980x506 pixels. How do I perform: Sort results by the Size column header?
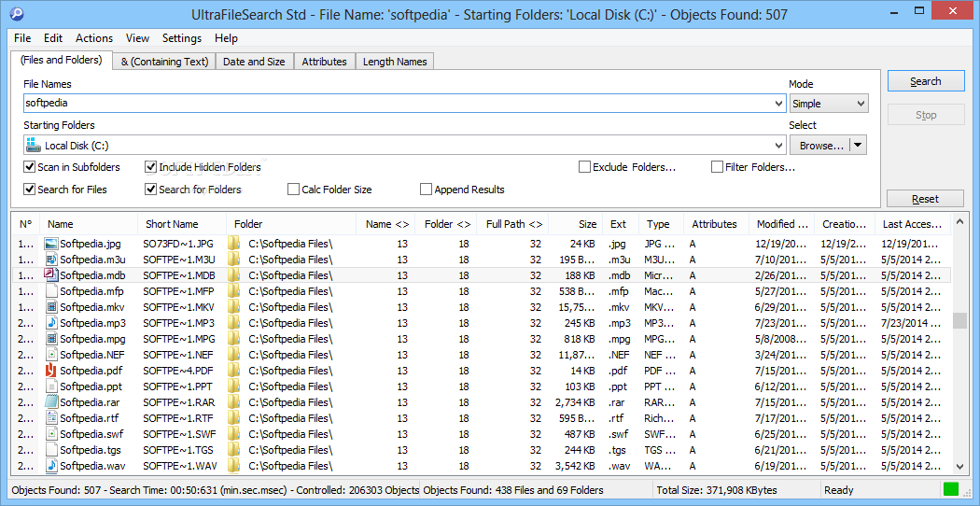[576, 224]
